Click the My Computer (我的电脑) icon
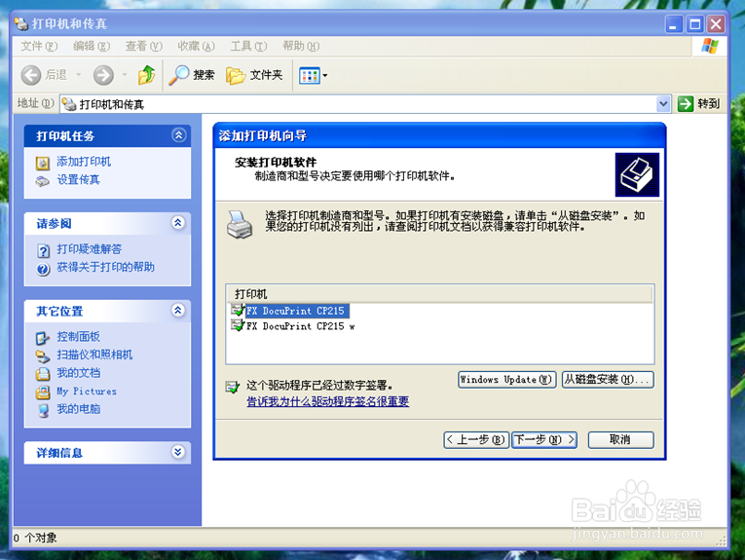745x560 pixels. click(43, 410)
